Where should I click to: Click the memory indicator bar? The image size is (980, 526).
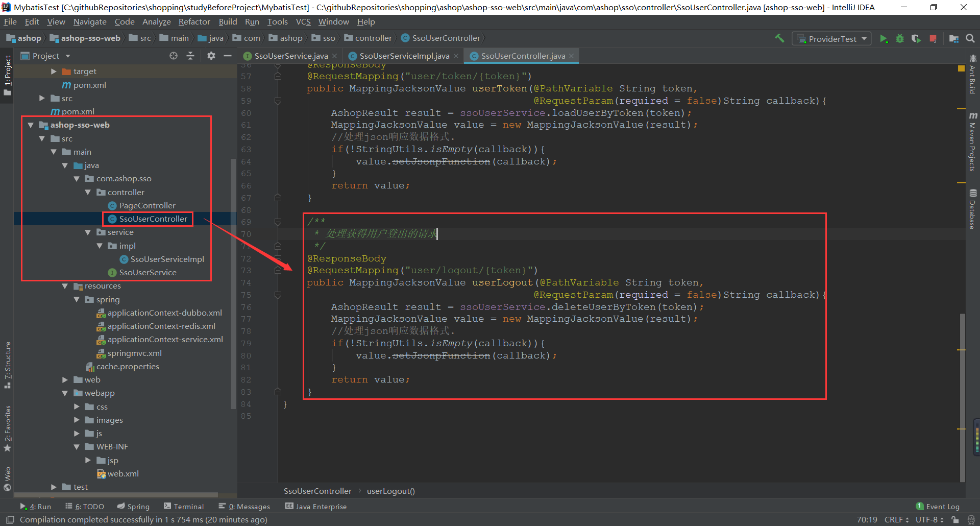tap(977, 437)
